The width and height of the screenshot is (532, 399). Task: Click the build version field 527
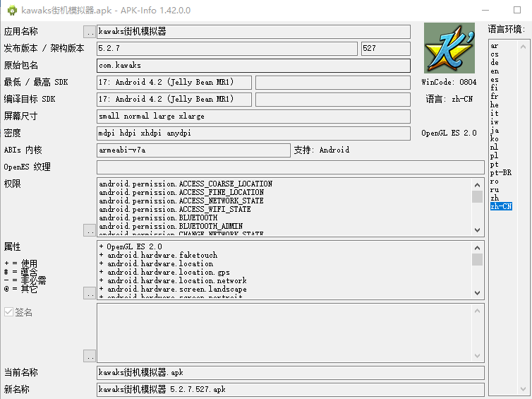click(386, 49)
